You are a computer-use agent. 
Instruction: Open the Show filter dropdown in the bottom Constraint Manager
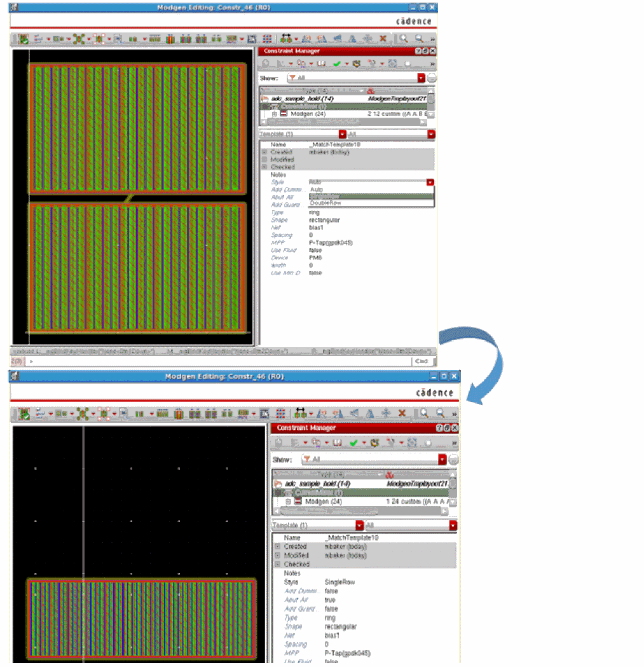(x=442, y=460)
